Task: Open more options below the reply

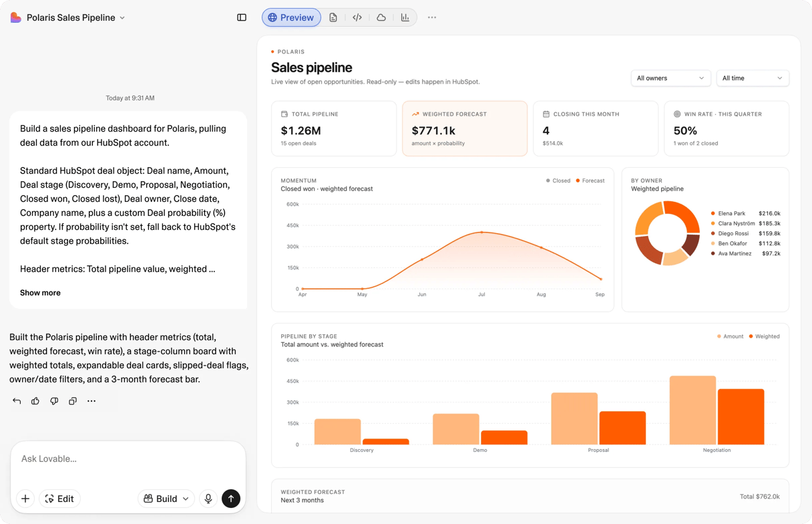Action: pos(91,401)
